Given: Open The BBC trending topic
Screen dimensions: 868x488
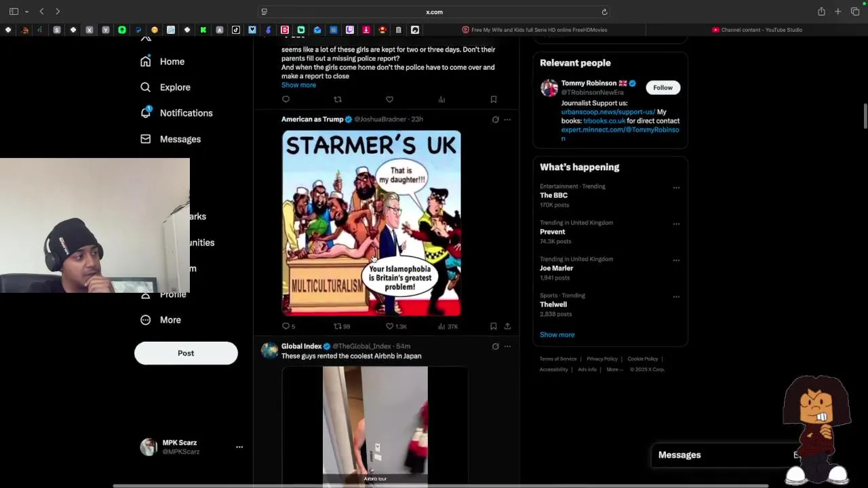Looking at the screenshot, I should (553, 195).
